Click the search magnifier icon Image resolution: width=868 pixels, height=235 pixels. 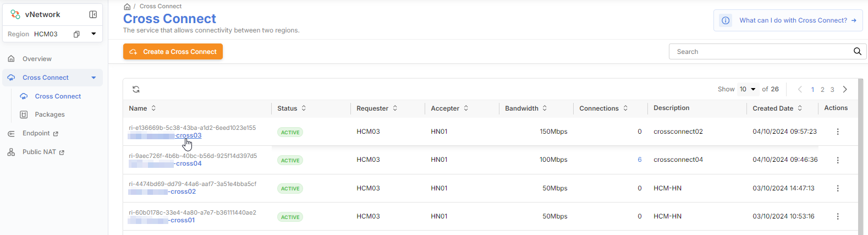[x=857, y=51]
